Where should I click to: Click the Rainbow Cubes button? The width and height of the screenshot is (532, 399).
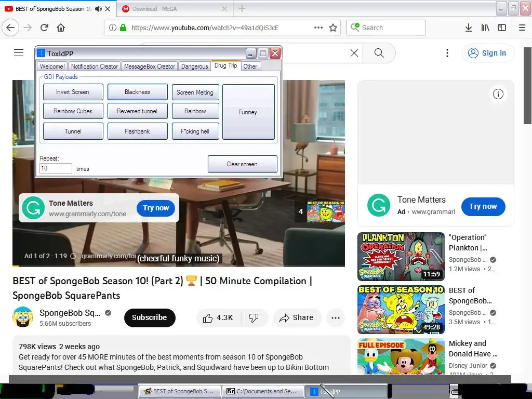click(73, 111)
